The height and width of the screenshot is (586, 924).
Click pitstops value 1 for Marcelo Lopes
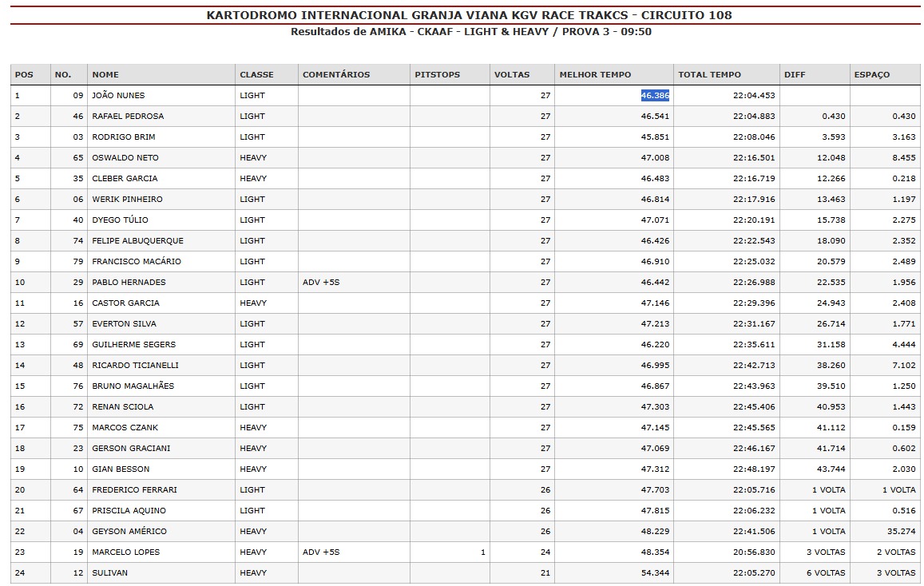pyautogui.click(x=483, y=552)
